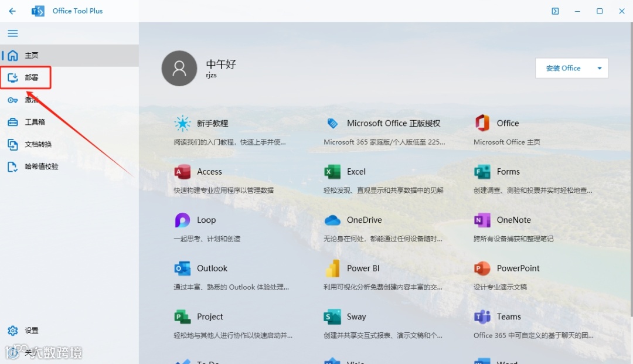The image size is (633, 364).
Task: Click the Microsoft Office 正版授权 tag icon
Action: coord(332,123)
